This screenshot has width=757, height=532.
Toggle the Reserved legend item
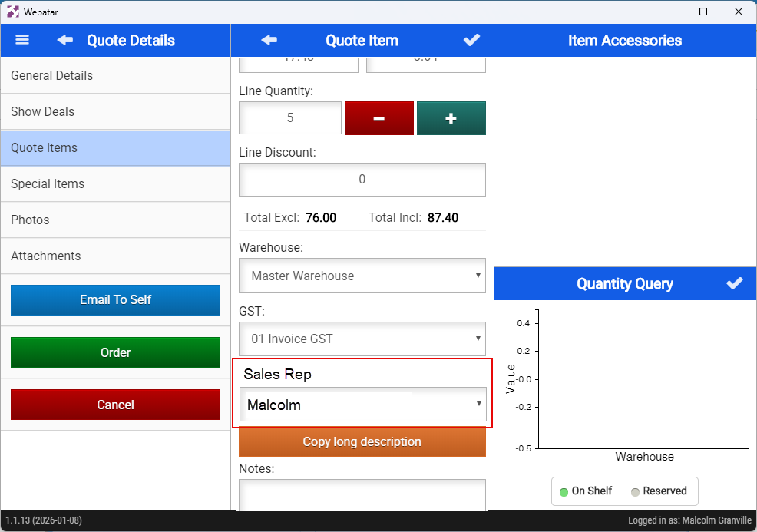(659, 491)
